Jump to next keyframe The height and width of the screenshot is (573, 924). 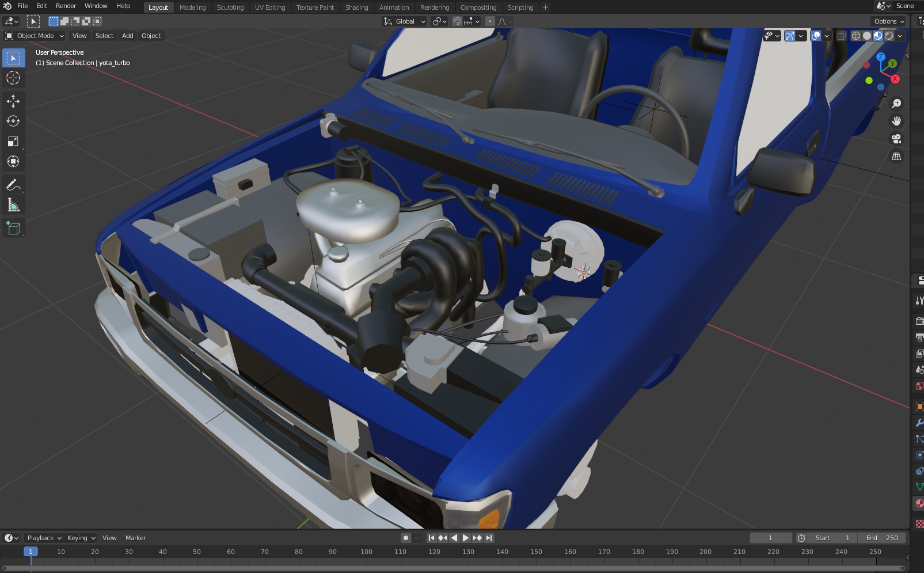click(x=477, y=538)
